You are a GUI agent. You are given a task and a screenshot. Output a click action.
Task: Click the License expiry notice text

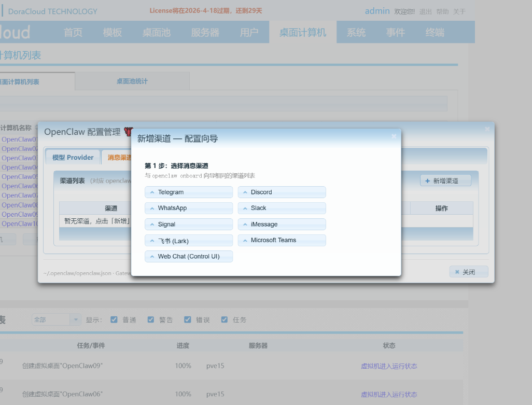tap(206, 10)
